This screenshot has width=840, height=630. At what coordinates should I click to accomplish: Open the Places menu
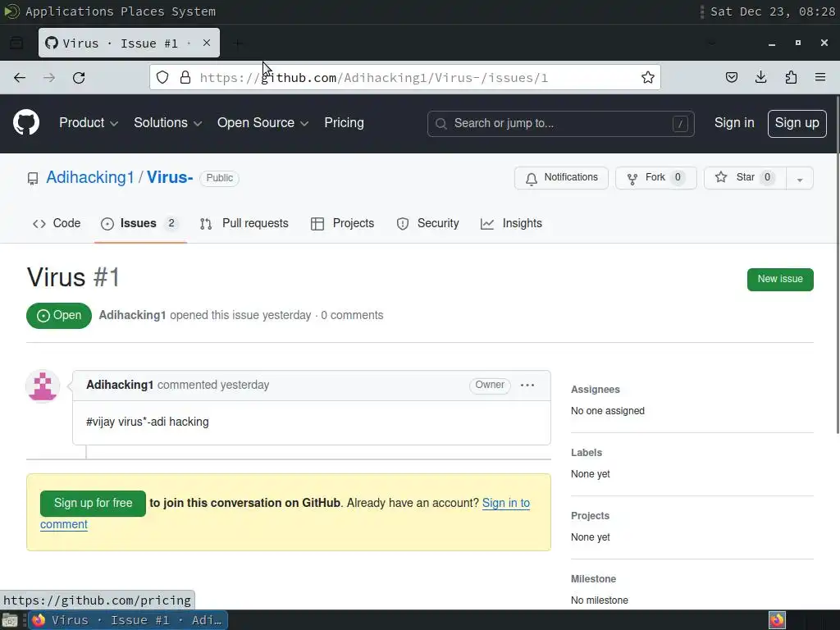pos(143,11)
